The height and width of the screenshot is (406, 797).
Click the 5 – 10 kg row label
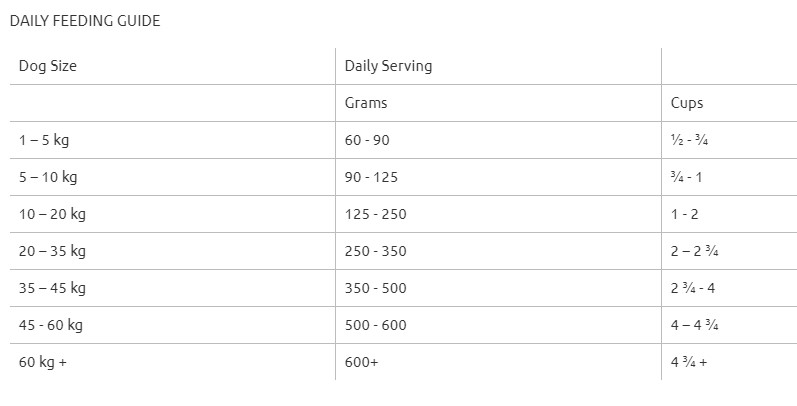[x=48, y=177]
